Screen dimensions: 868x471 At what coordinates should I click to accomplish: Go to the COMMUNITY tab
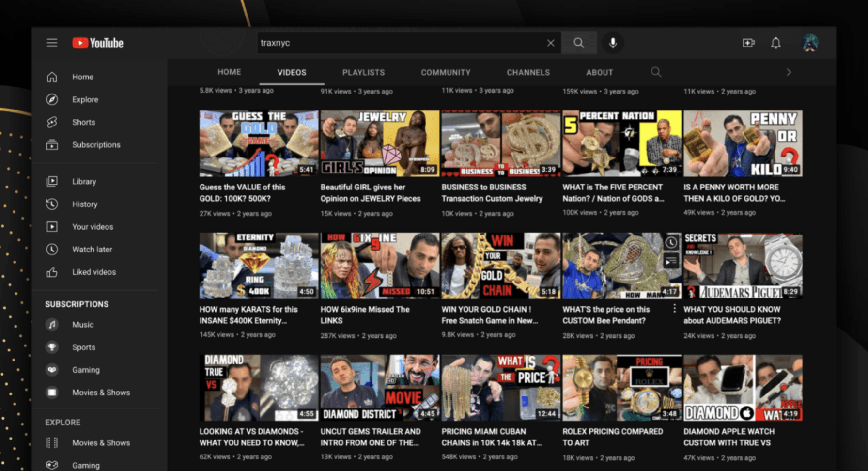point(446,72)
